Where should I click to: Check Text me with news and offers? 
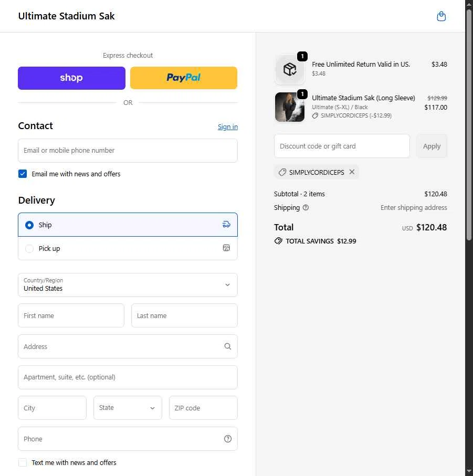[x=23, y=462]
